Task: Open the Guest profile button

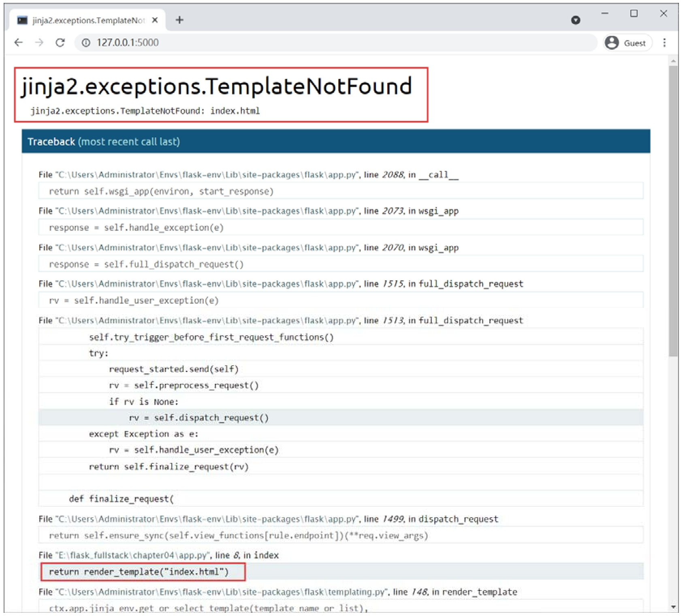Action: 627,43
